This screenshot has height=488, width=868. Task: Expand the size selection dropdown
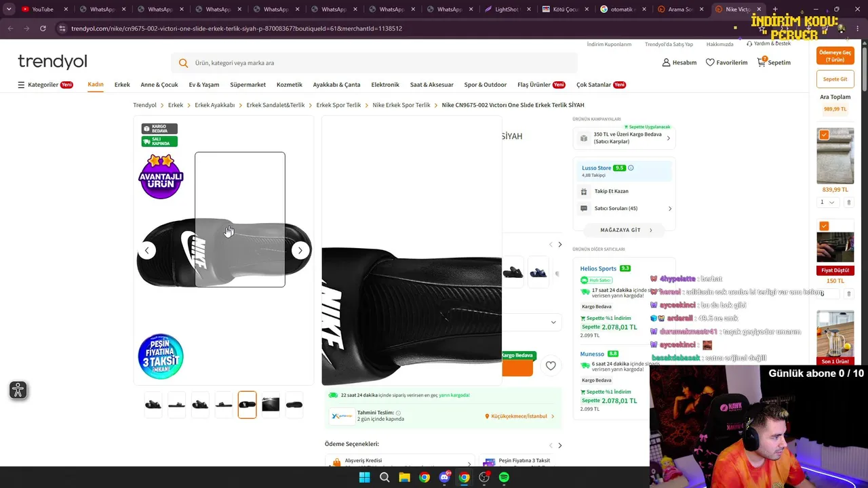553,322
